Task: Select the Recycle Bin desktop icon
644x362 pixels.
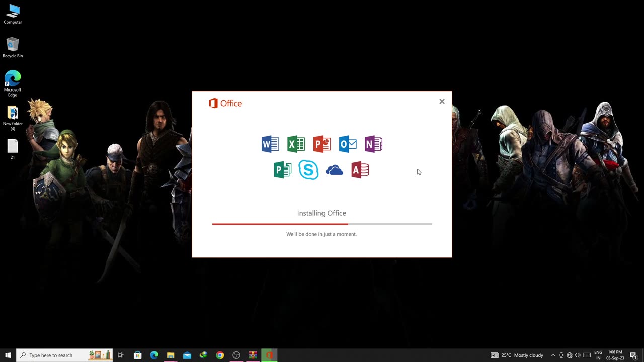Action: click(13, 48)
